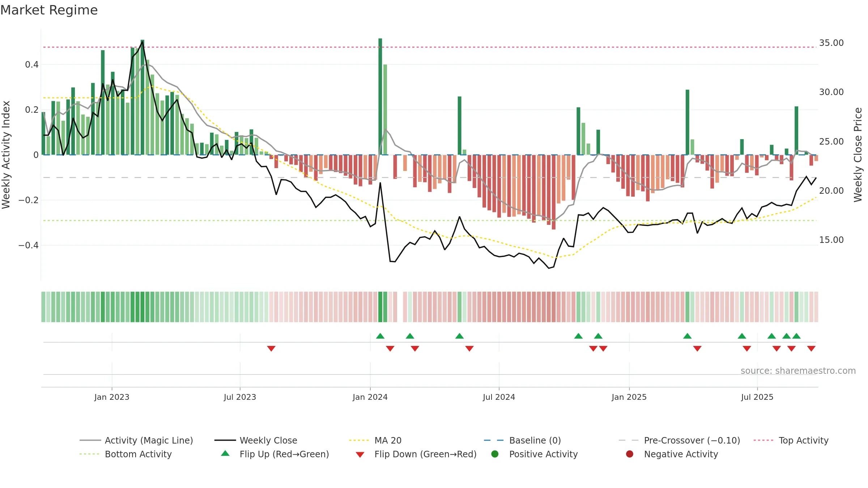The width and height of the screenshot is (868, 488).
Task: Click the Negative Activity legend text
Action: (x=681, y=454)
